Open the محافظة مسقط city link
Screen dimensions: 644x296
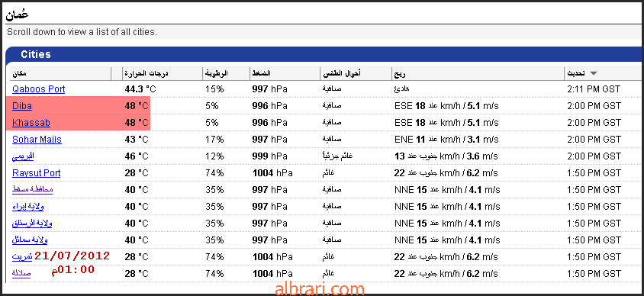click(x=33, y=189)
